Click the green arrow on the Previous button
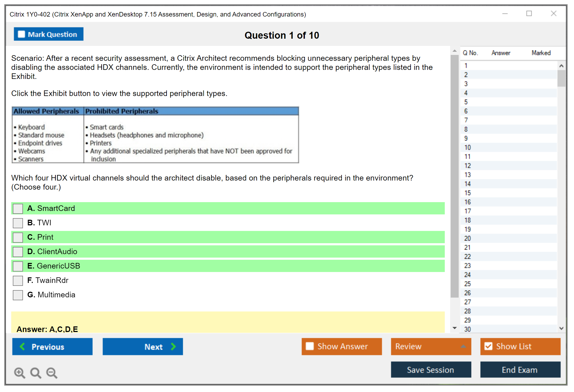This screenshot has width=574, height=392. pyautogui.click(x=22, y=346)
